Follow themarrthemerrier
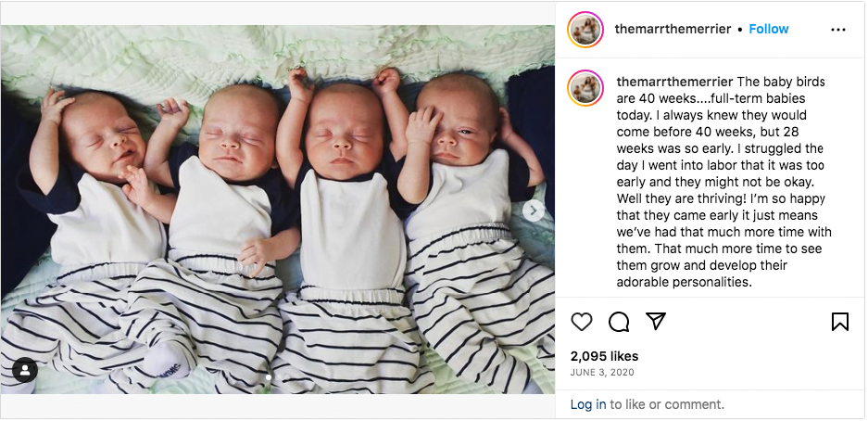868x421 pixels. click(x=768, y=30)
